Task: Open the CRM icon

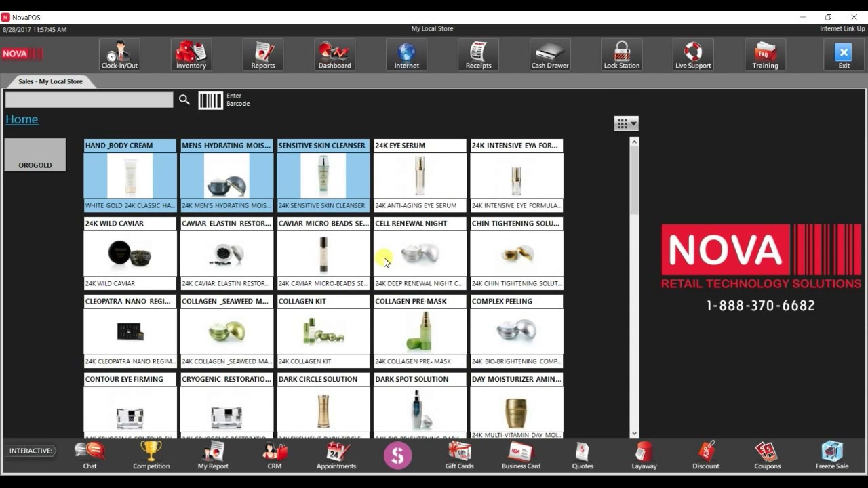Action: pyautogui.click(x=275, y=455)
